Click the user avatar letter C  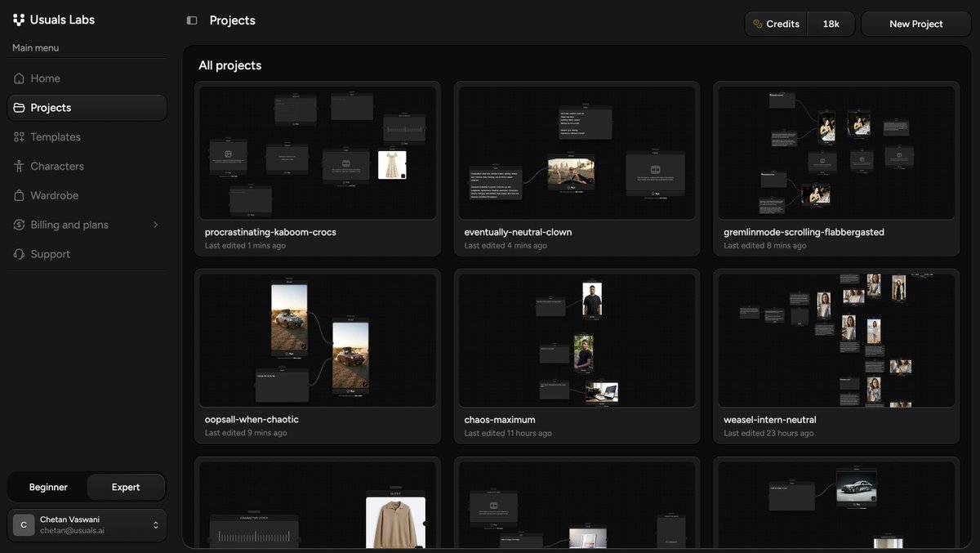pos(24,525)
